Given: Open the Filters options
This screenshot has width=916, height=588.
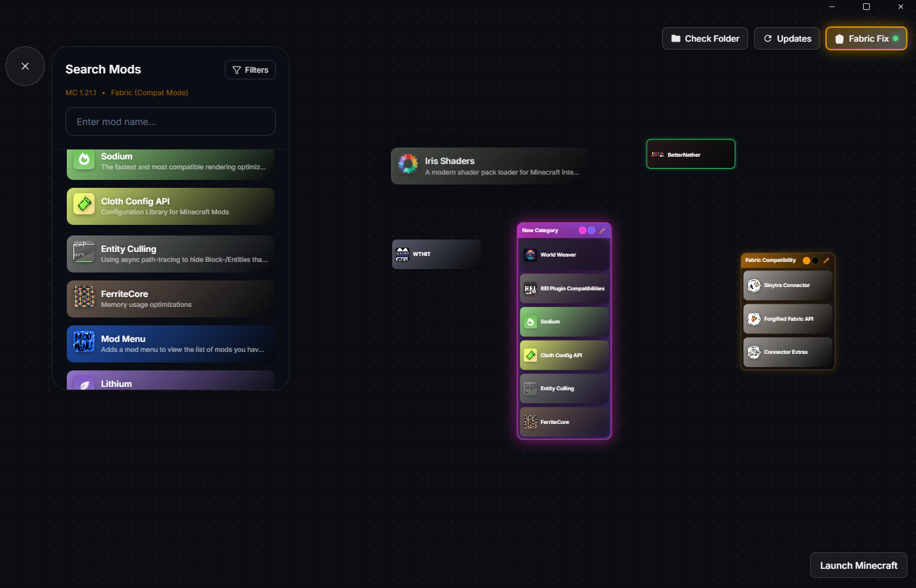Looking at the screenshot, I should click(251, 70).
